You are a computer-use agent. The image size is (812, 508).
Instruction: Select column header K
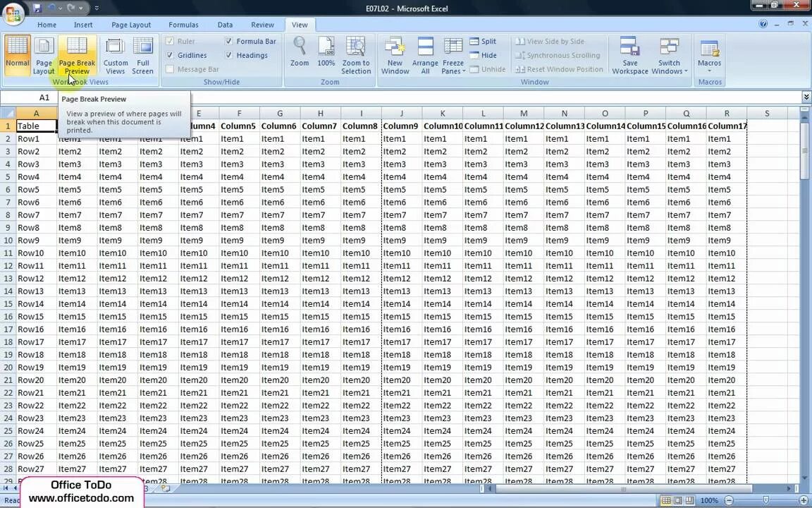click(x=442, y=113)
